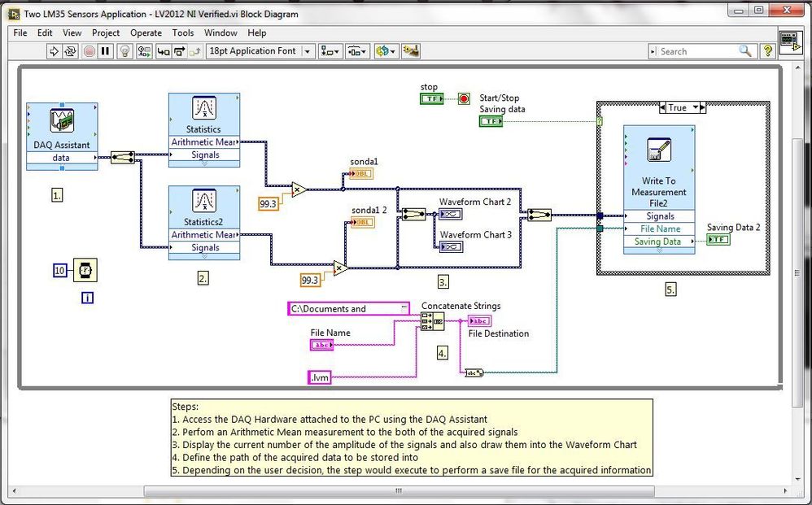Expand Write To Measurement File2 bottom chevron
The image size is (812, 505).
[x=659, y=250]
